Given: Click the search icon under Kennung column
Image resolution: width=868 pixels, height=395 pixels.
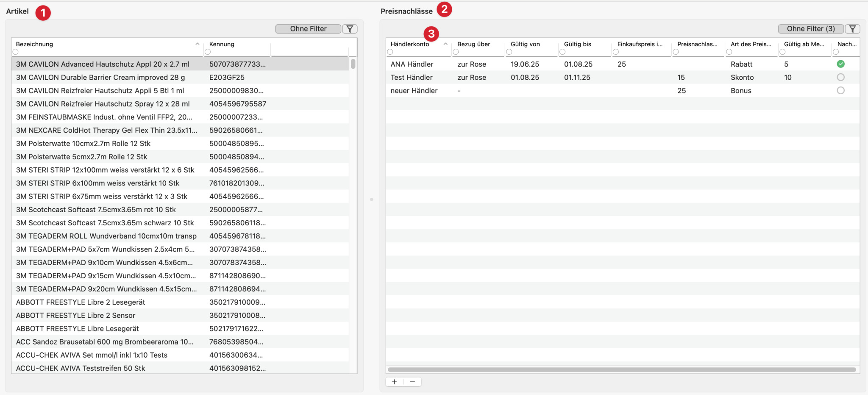Looking at the screenshot, I should tap(208, 52).
